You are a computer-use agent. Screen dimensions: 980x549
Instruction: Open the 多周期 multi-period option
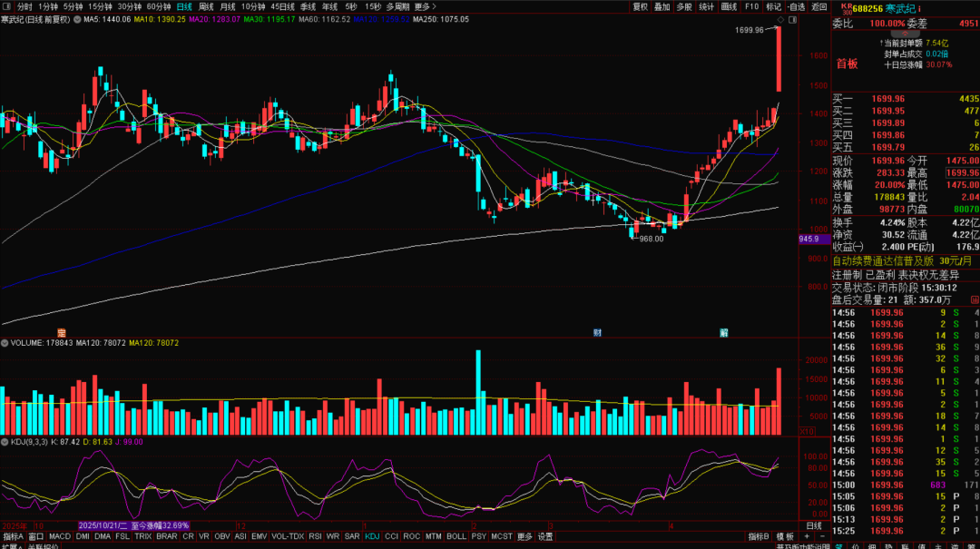[x=397, y=6]
